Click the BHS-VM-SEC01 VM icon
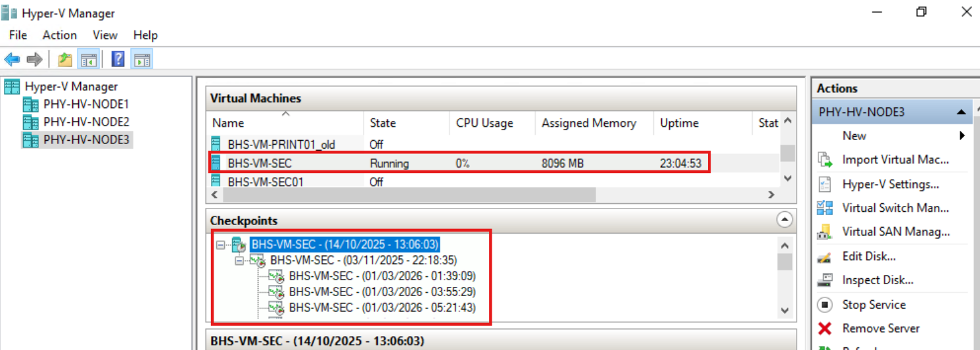This screenshot has width=980, height=350. (216, 180)
